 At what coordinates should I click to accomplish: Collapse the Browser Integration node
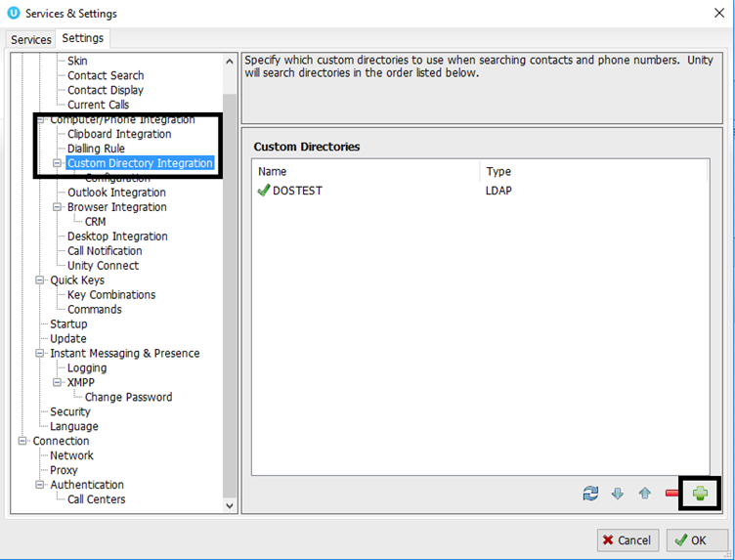(x=58, y=206)
